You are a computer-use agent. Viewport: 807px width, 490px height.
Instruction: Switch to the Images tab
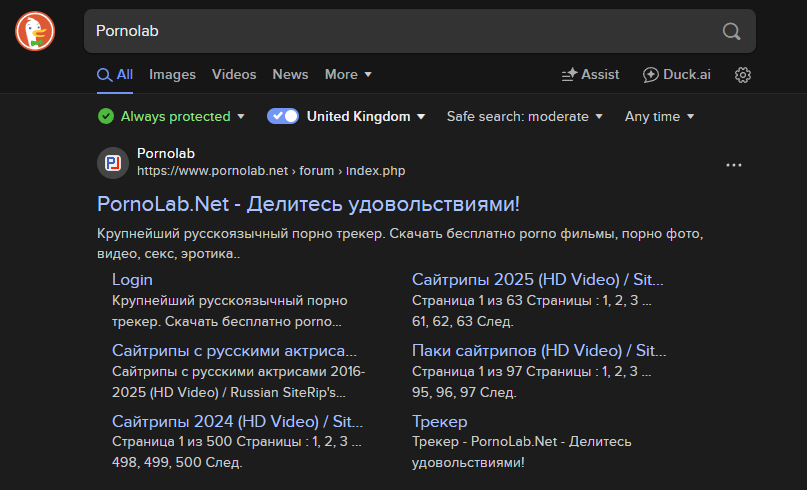[x=172, y=75]
